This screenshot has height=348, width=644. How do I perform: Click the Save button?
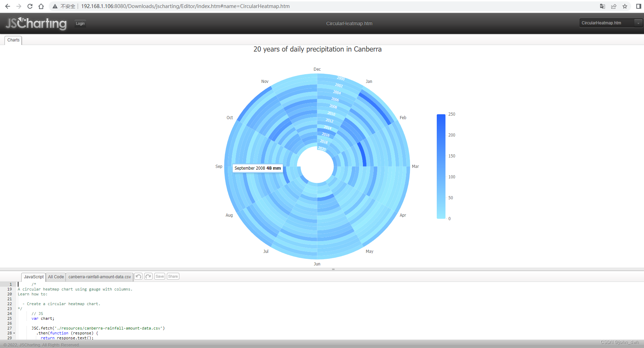click(x=160, y=276)
